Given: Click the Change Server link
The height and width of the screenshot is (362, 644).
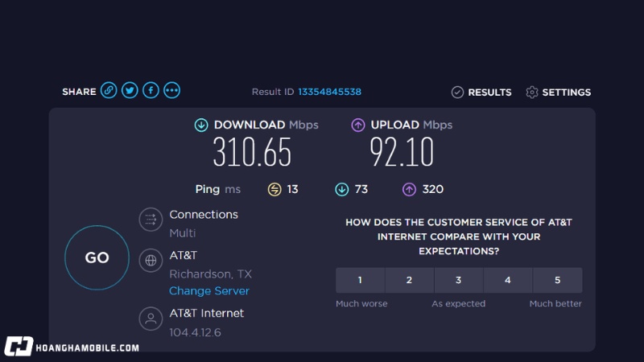Looking at the screenshot, I should [x=209, y=291].
